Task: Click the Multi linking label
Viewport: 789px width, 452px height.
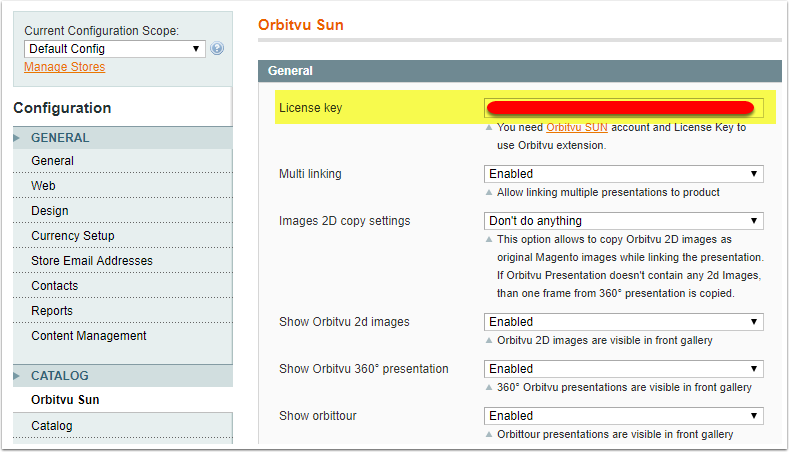Action: point(310,174)
